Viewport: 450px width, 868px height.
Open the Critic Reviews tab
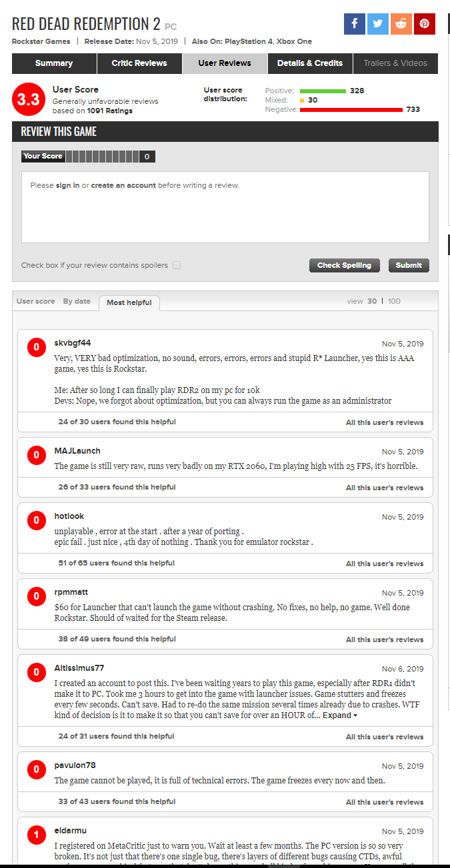point(139,63)
